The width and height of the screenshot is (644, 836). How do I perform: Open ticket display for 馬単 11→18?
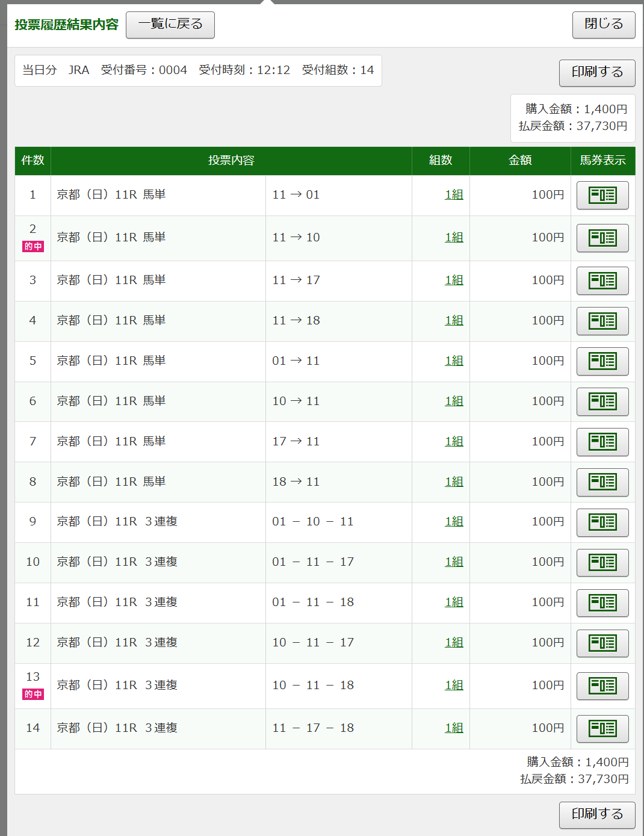coord(602,321)
